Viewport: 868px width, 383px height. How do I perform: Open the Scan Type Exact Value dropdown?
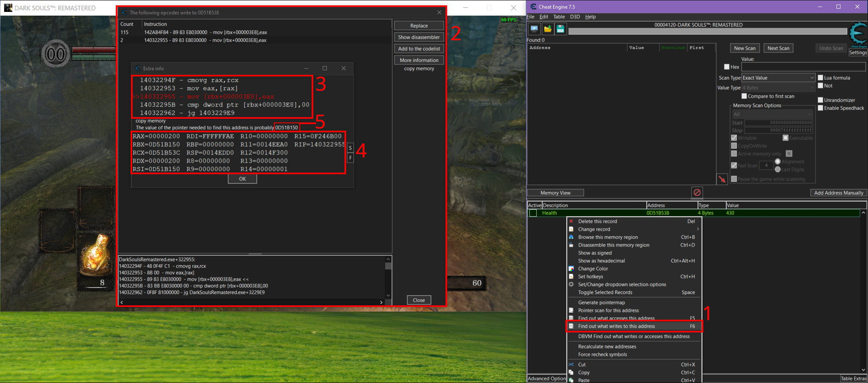[778, 78]
